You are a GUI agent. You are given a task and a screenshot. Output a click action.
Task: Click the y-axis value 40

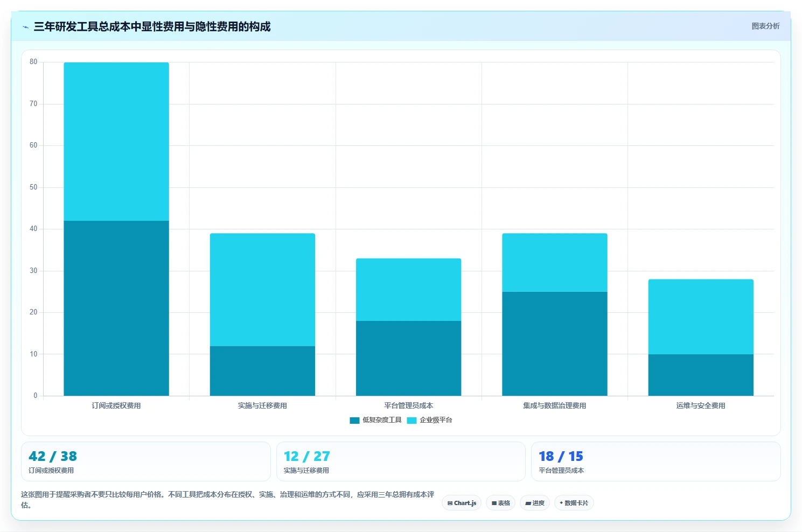pos(33,229)
